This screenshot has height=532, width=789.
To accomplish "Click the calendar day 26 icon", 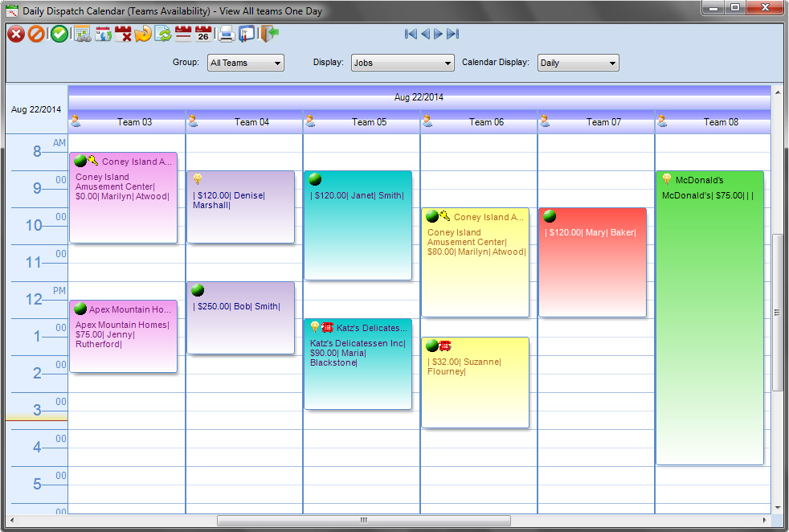I will [203, 34].
